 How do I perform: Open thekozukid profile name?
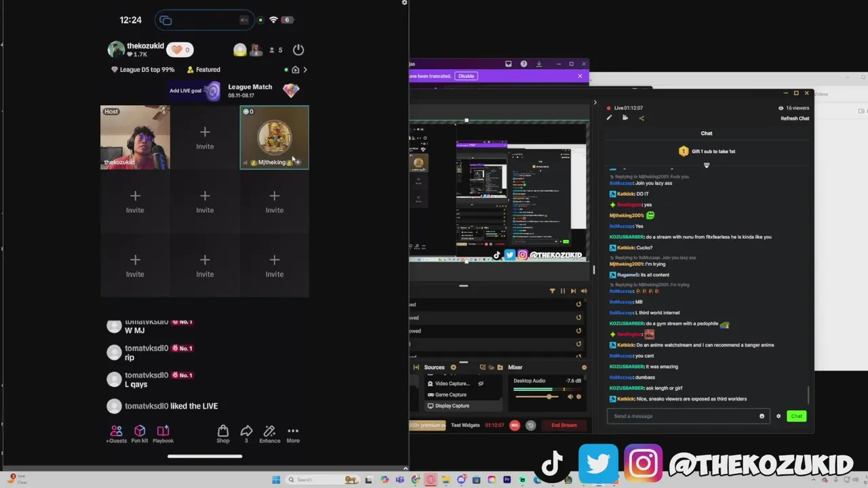pyautogui.click(x=145, y=46)
